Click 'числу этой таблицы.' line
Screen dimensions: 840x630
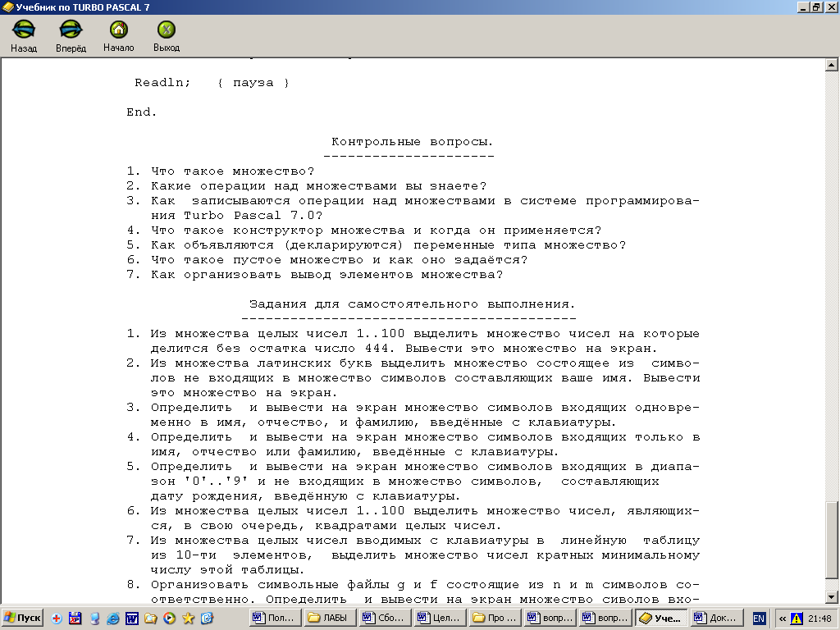pos(228,570)
